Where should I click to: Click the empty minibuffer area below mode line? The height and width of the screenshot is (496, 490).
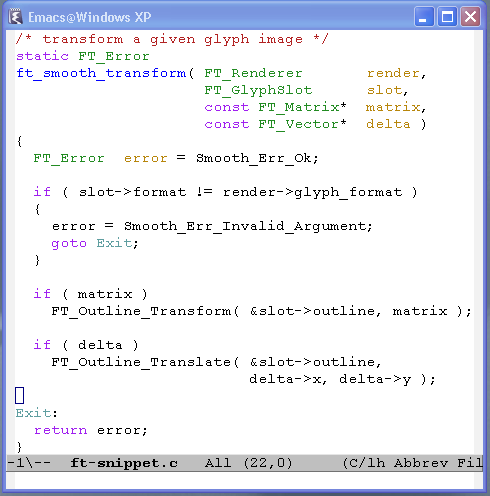tap(244, 480)
